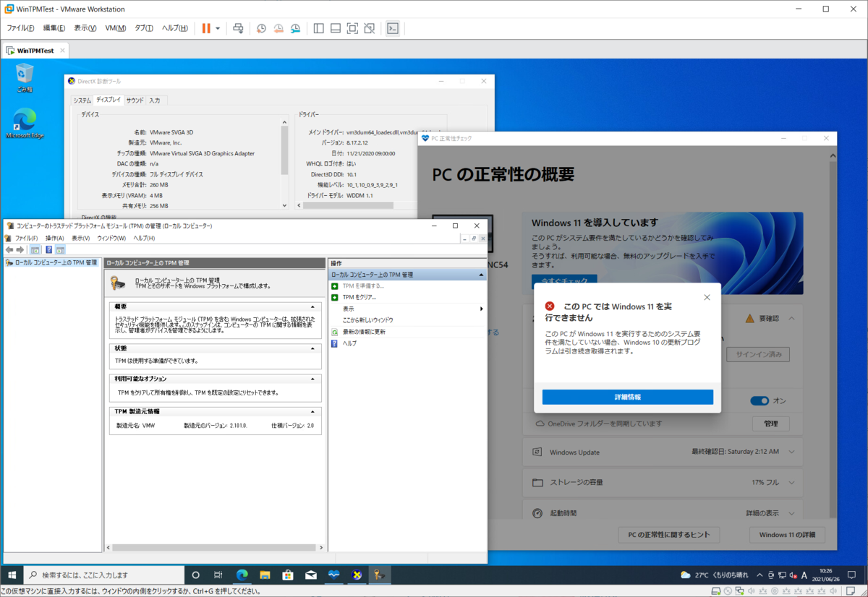Click the PC Health Check taskbar icon

pyautogui.click(x=333, y=575)
